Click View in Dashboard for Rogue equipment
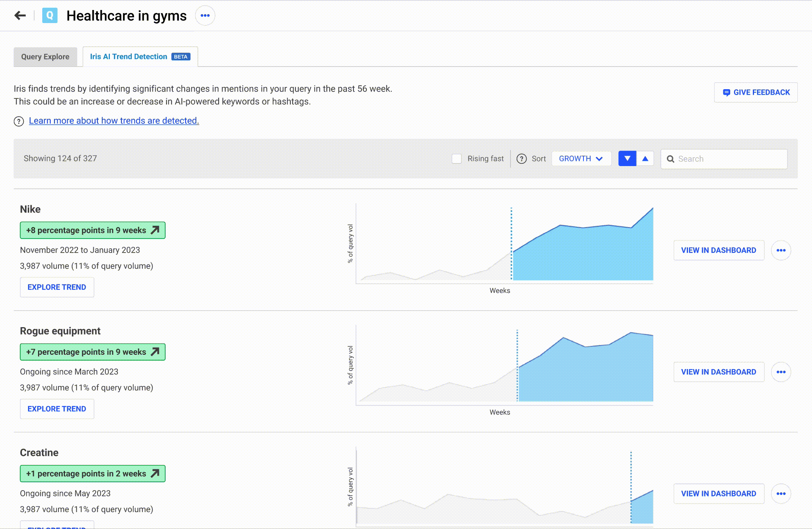The height and width of the screenshot is (529, 812). [x=719, y=372]
